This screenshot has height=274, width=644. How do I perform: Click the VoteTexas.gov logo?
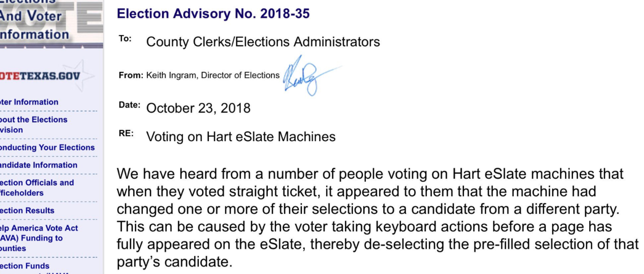(40, 76)
